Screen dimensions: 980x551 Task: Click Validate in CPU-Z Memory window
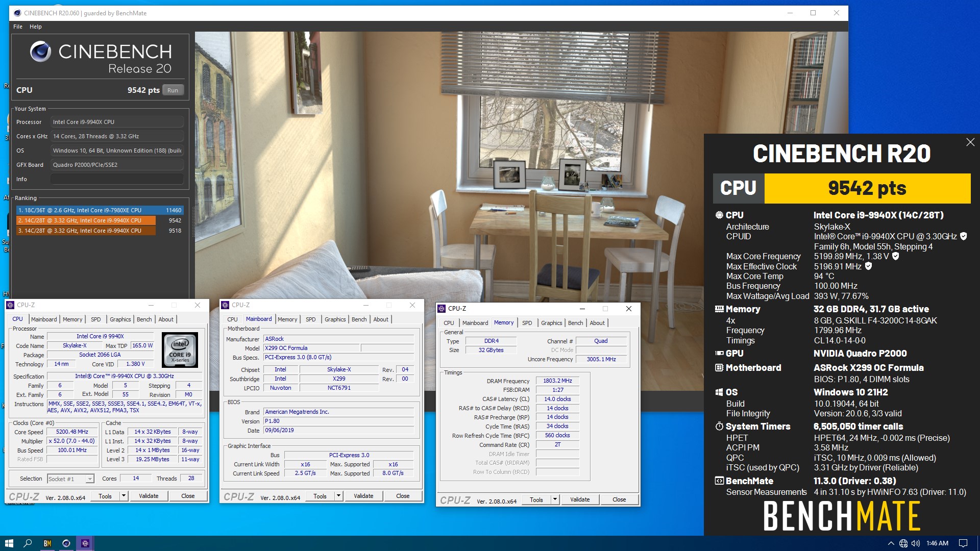(x=580, y=499)
